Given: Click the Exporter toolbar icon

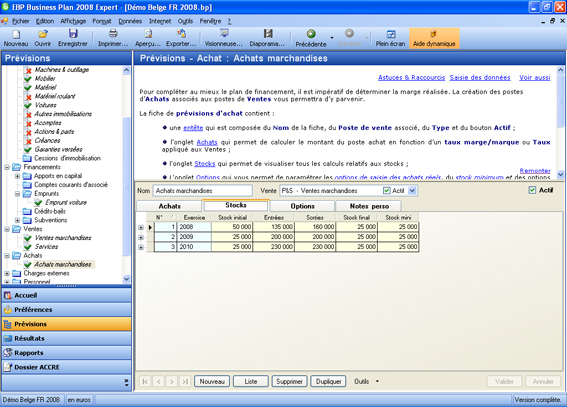Looking at the screenshot, I should point(181,38).
